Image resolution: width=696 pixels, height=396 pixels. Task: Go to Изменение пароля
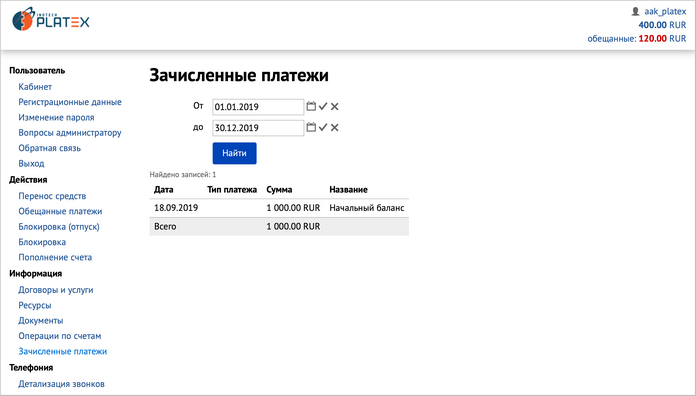(x=56, y=118)
